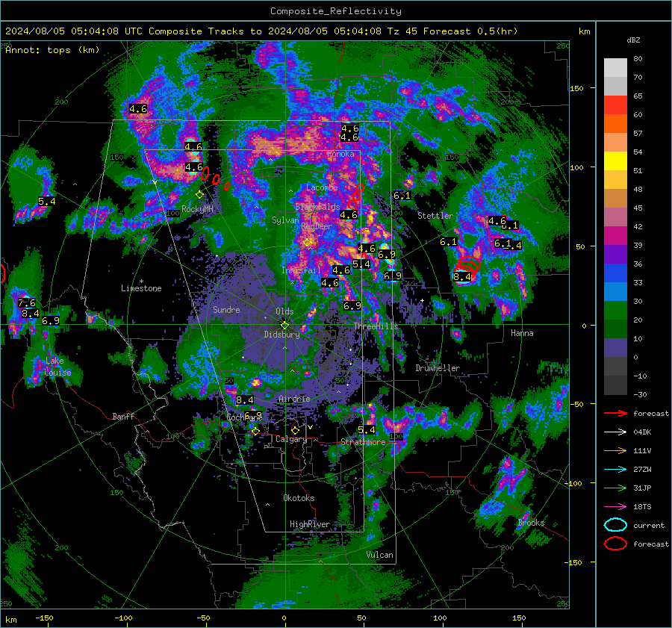Click the Composite_Reflectivity title text
The width and height of the screenshot is (672, 628).
tap(336, 11)
